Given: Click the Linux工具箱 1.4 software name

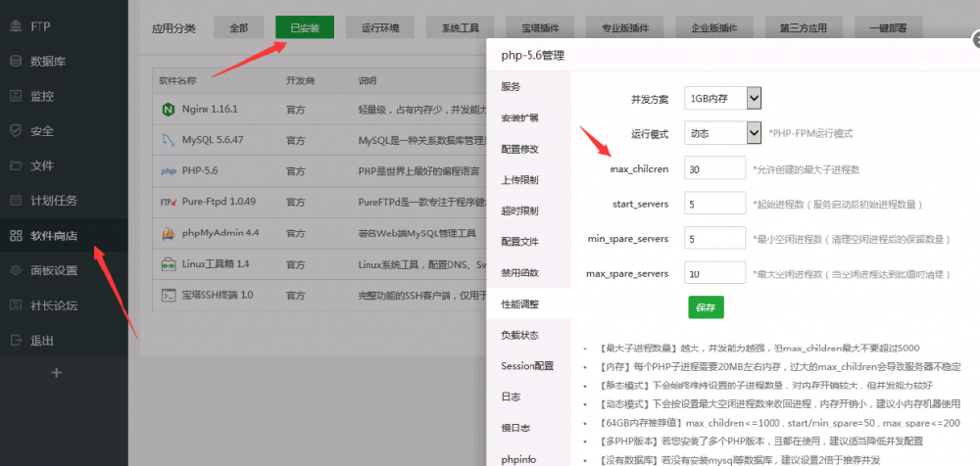Looking at the screenshot, I should (216, 264).
